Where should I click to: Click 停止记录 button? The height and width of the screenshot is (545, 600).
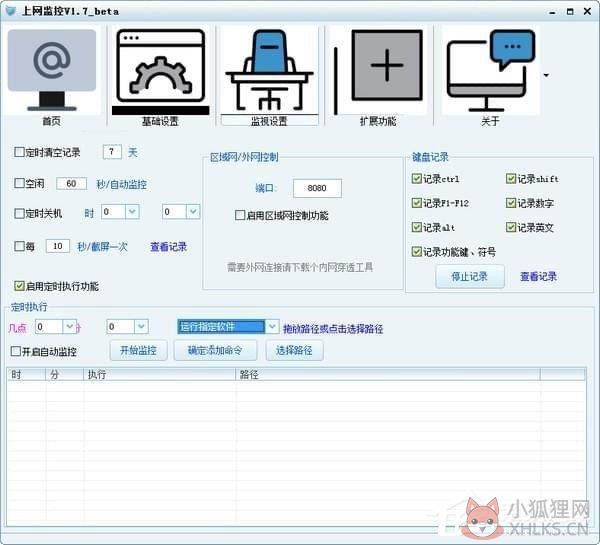click(x=470, y=276)
